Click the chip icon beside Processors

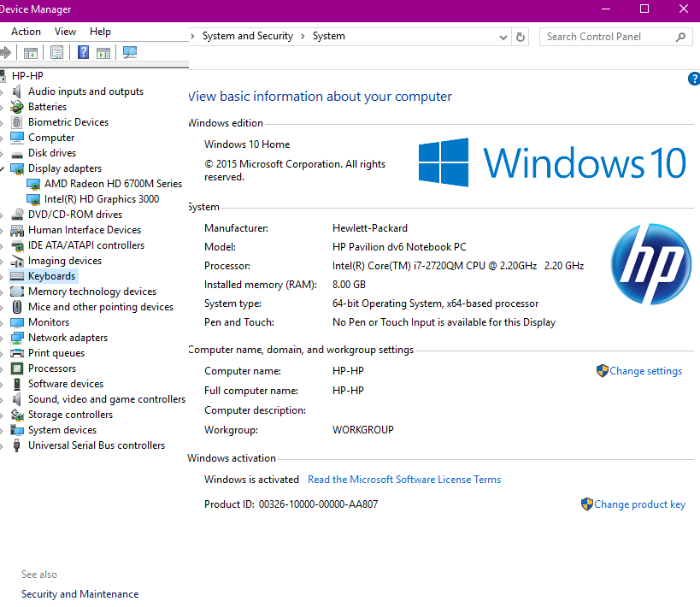17,368
